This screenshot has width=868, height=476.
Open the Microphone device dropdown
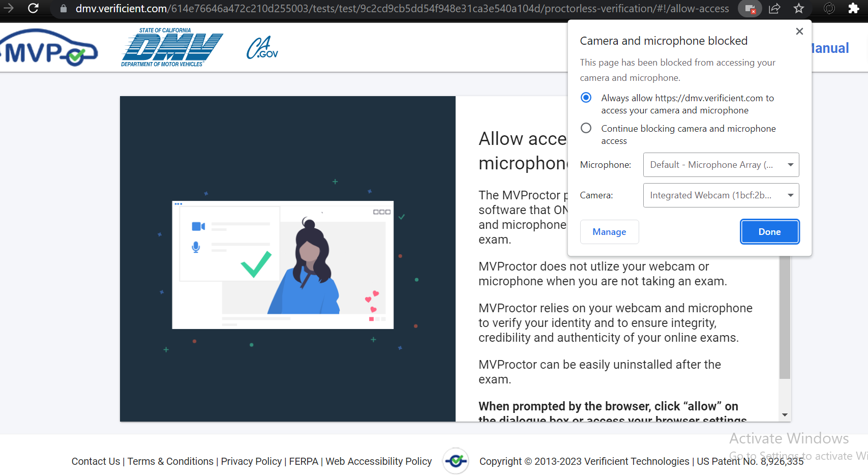point(721,165)
